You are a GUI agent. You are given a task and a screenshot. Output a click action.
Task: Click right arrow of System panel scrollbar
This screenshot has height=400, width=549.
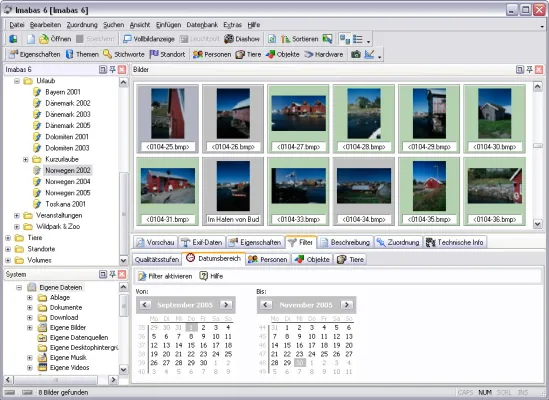point(113,380)
